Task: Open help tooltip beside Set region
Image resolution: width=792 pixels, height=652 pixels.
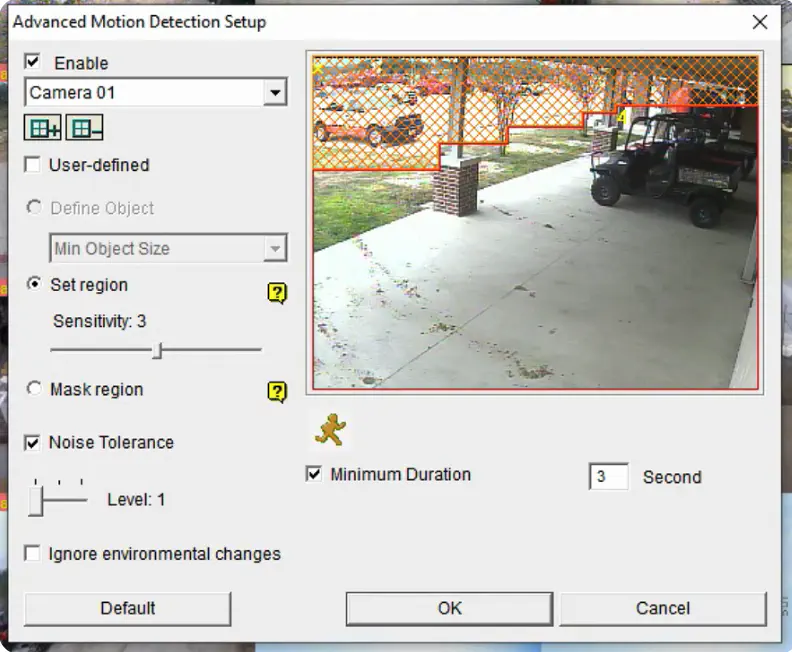Action: tap(277, 293)
